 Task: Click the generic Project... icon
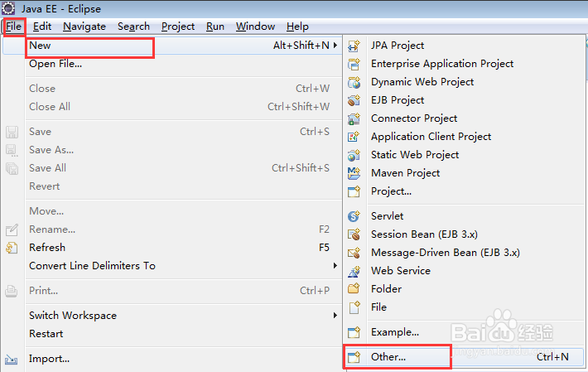pos(354,191)
